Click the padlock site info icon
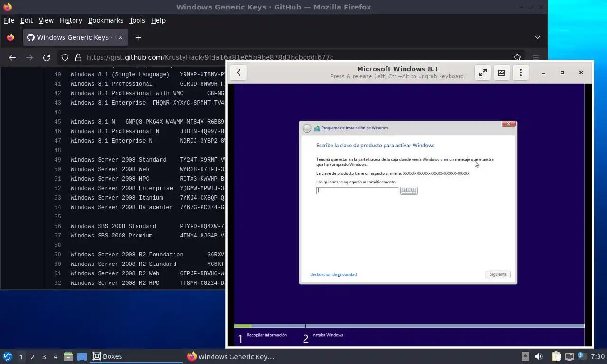The height and width of the screenshot is (364, 607). 78,57
